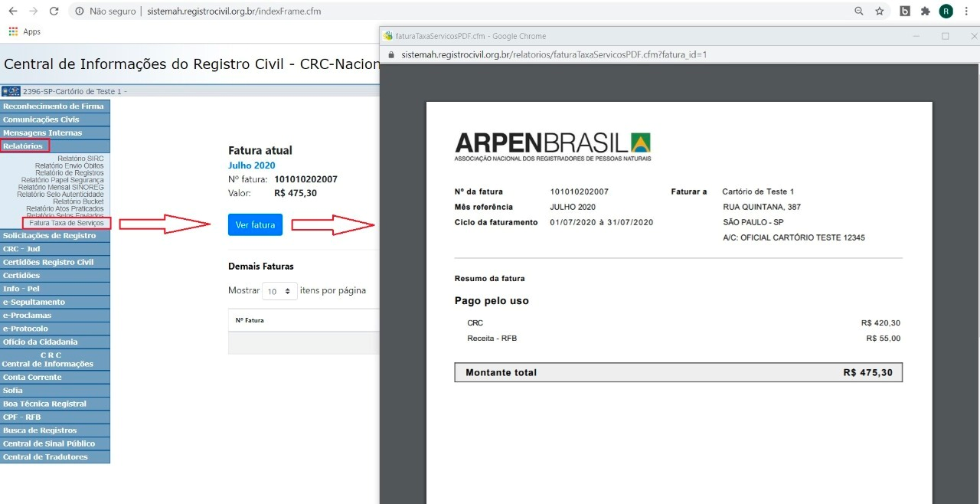
Task: Open Busca de Registros menu
Action: [55, 430]
